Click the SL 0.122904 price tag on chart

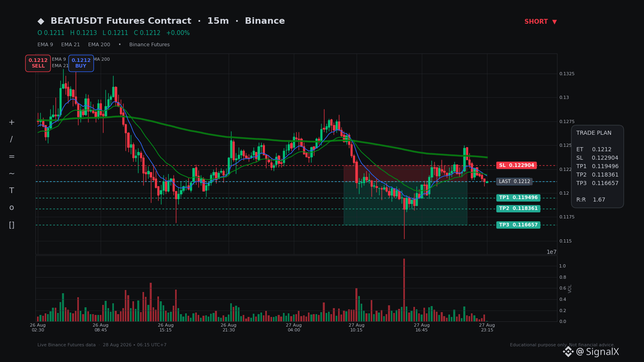click(516, 165)
